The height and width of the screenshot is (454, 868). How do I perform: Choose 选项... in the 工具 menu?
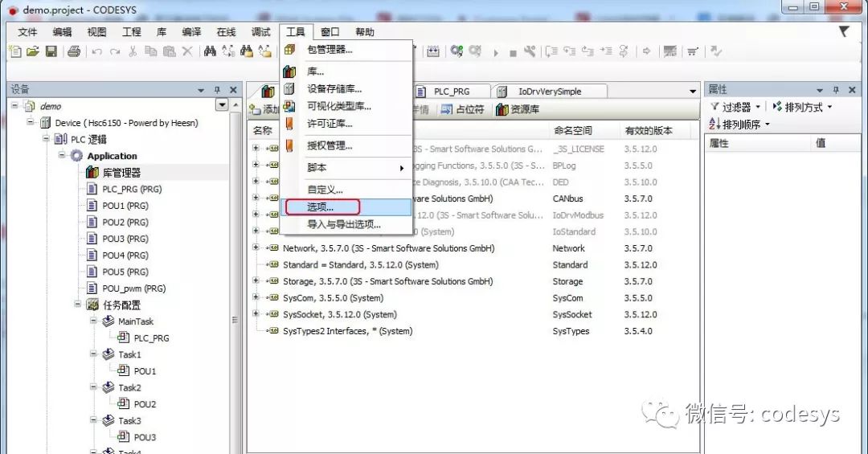[x=346, y=207]
